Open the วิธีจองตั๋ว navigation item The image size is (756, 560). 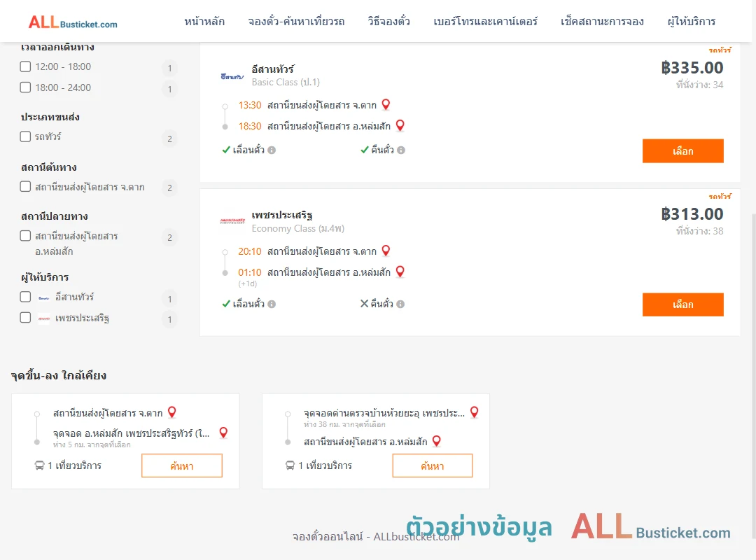(x=389, y=22)
